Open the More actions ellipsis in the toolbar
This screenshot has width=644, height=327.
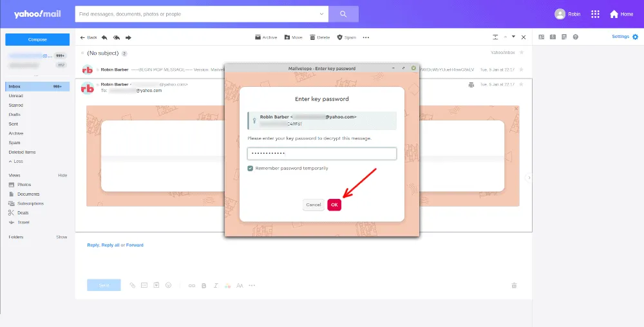coord(366,37)
